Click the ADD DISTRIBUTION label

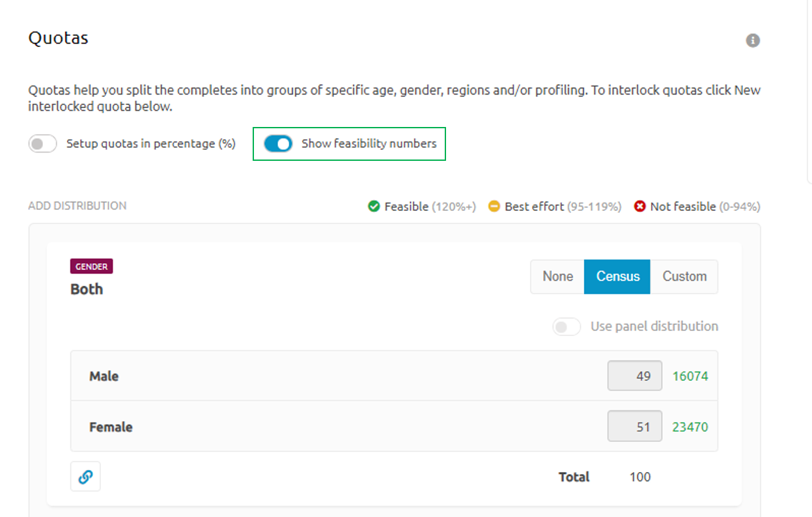click(x=77, y=206)
